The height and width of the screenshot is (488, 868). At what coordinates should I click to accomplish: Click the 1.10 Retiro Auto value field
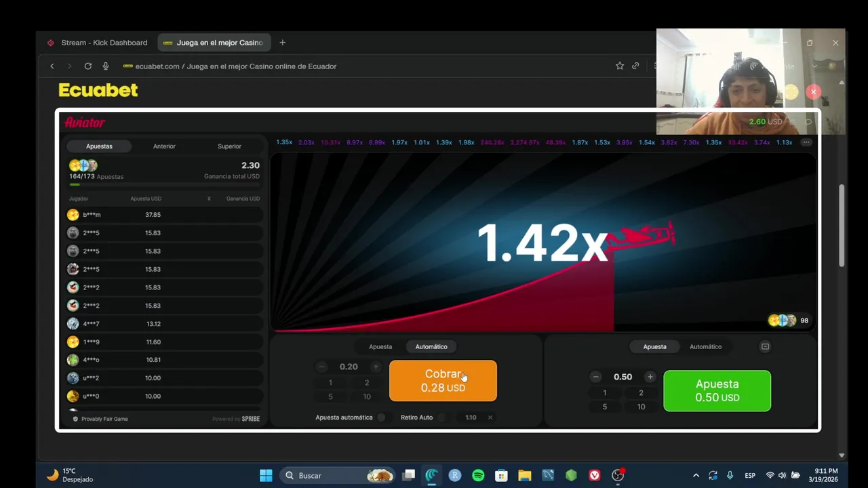(471, 418)
